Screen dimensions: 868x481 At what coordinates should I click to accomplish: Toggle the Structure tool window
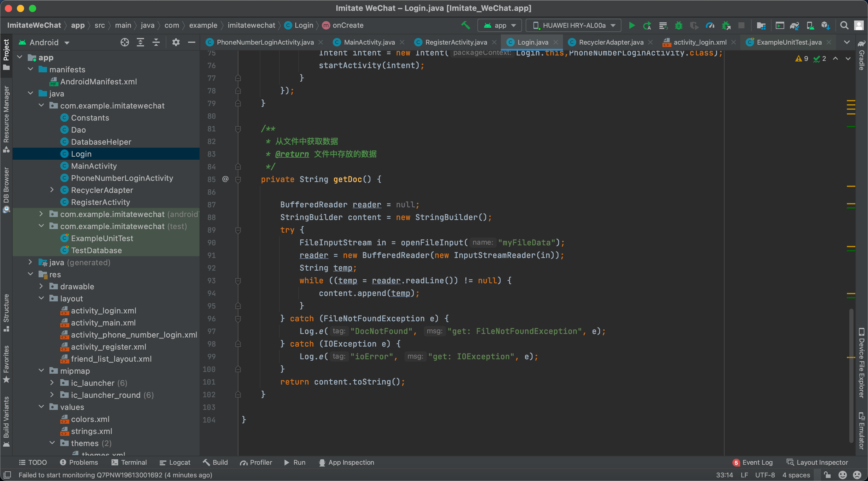6,313
